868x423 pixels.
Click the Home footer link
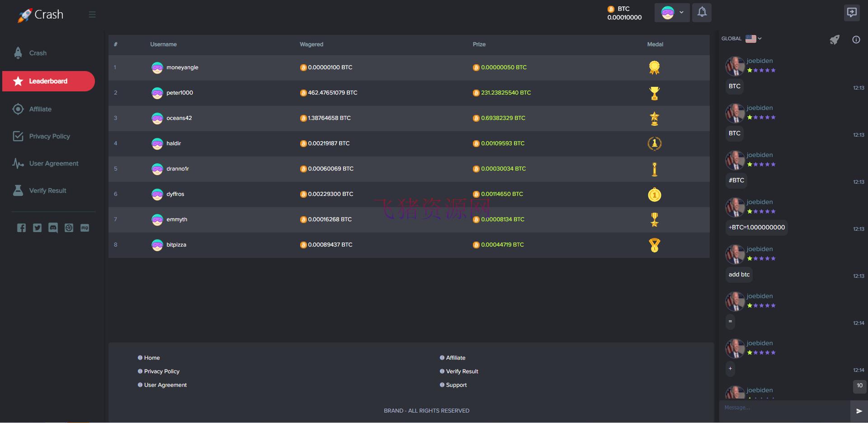coord(152,358)
